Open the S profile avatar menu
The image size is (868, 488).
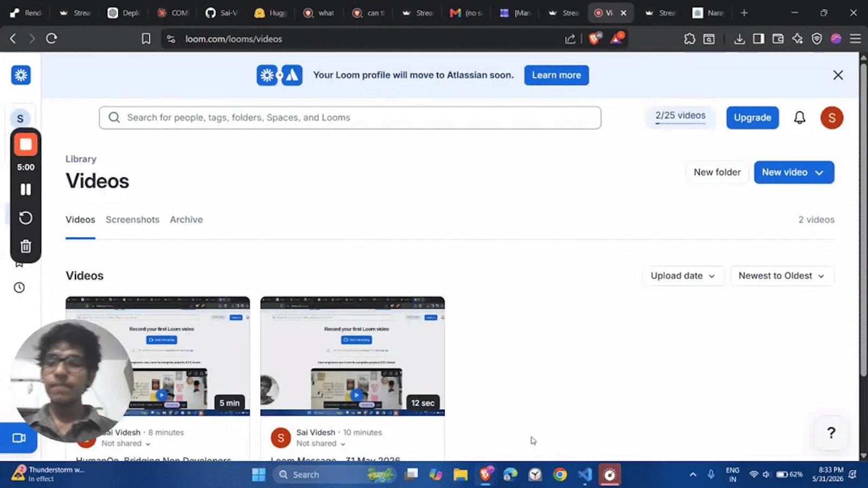(832, 118)
